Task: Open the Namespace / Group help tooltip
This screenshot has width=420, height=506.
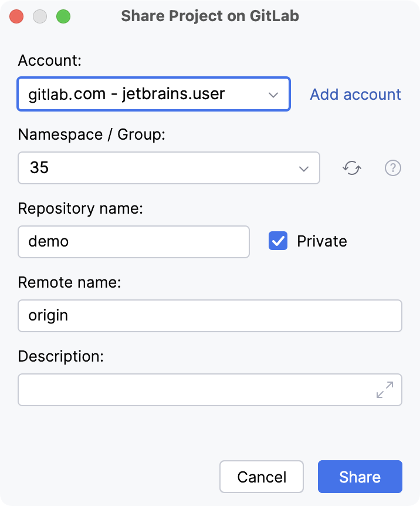Action: click(393, 168)
